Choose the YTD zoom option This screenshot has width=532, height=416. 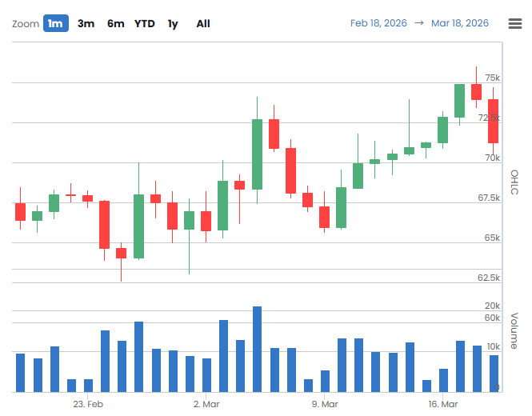pyautogui.click(x=145, y=23)
